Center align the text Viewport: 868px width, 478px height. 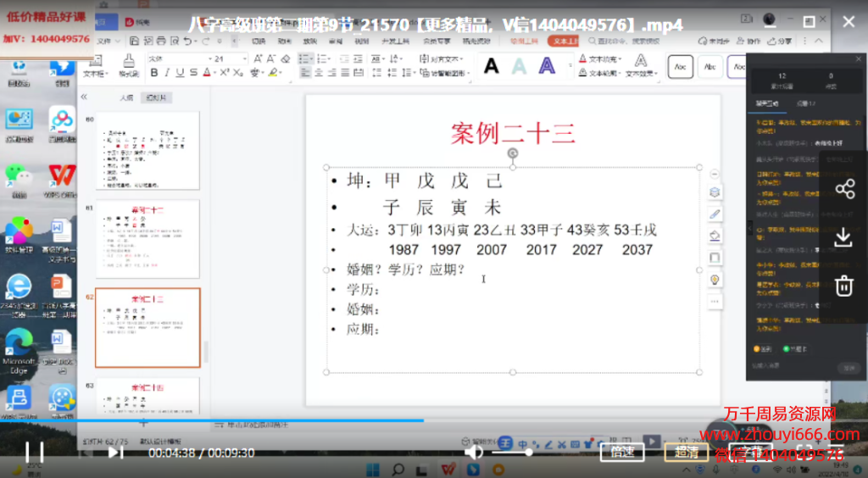pyautogui.click(x=319, y=73)
